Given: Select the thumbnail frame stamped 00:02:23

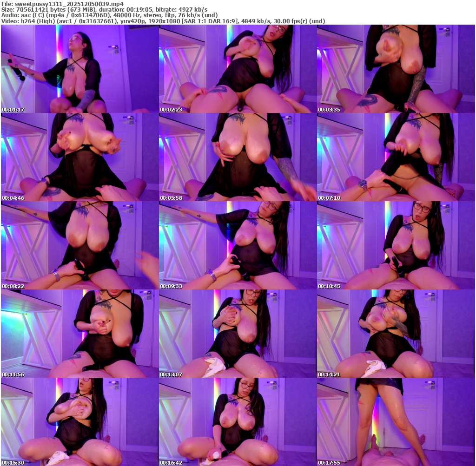Looking at the screenshot, I should 238,69.
